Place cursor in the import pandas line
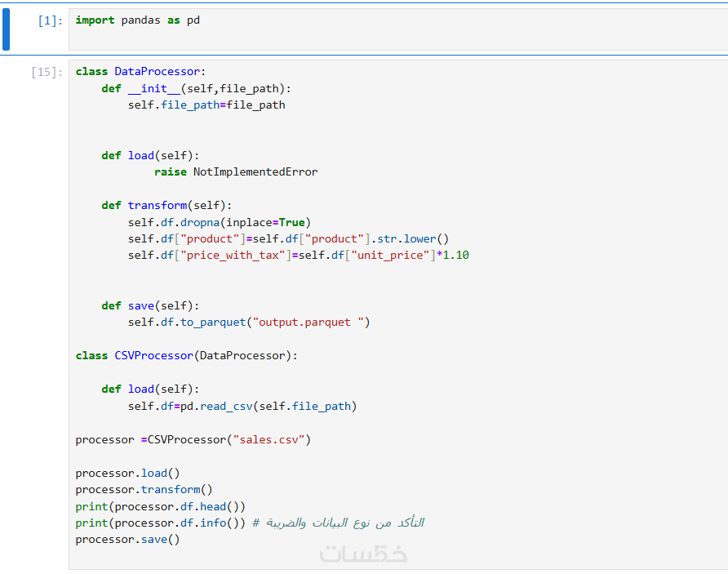Image resolution: width=728 pixels, height=574 pixels. tap(137, 20)
